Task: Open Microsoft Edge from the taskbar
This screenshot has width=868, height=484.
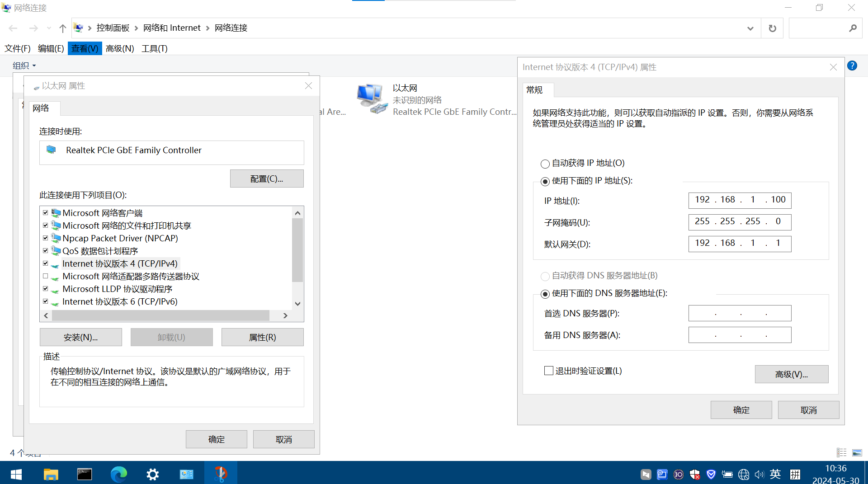Action: coord(118,474)
